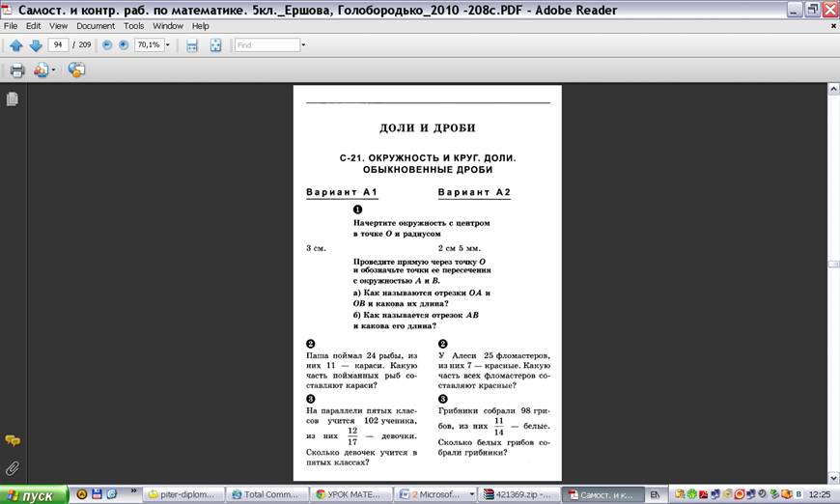Open the Find options dropdown arrow
Viewport: 840px width, 504px height.
(303, 45)
